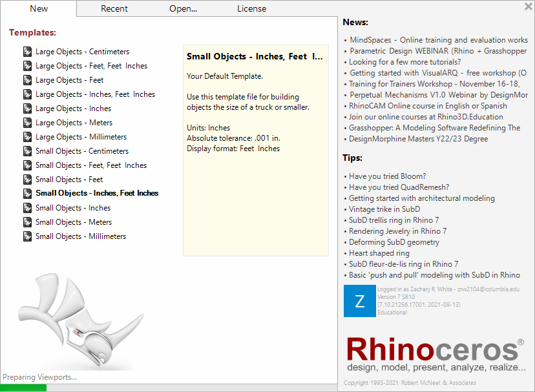Open SubD fleur-de-lis ring in Rhino 7 tip

[403, 263]
